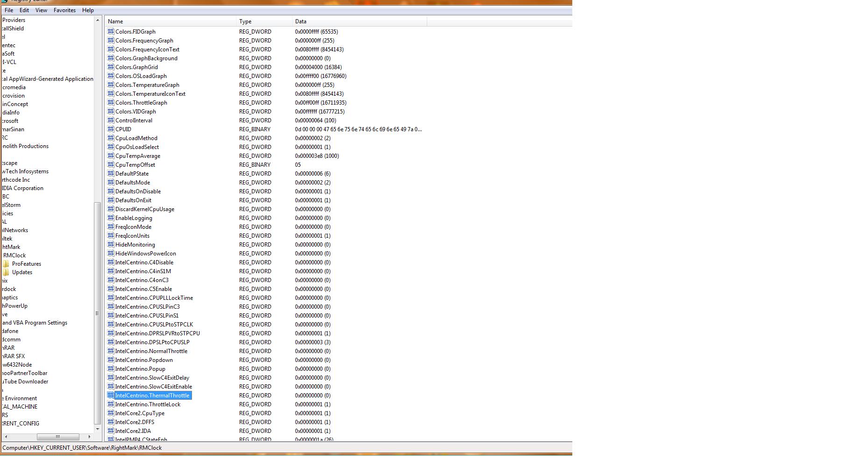Select the IntelCentrino.ThrottleLock value name
868x460 pixels.
[x=148, y=404]
